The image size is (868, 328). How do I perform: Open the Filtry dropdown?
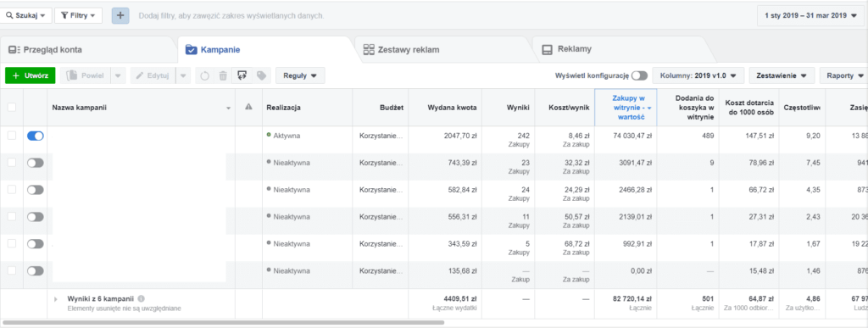pos(79,15)
